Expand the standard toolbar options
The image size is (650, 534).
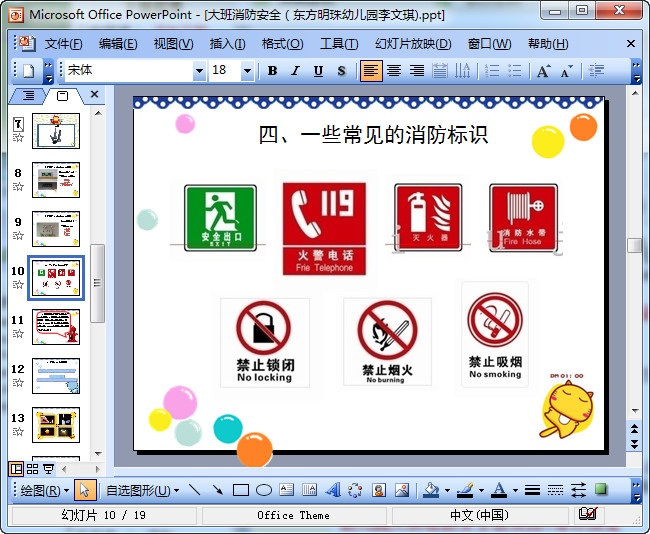point(49,71)
